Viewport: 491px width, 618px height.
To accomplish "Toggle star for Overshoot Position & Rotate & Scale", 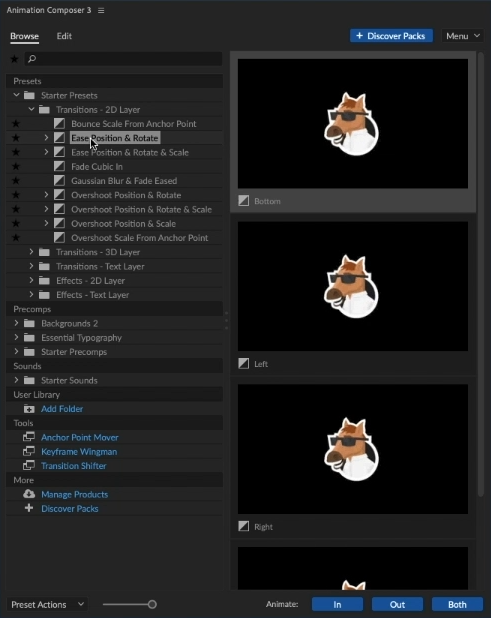I will [x=16, y=209].
